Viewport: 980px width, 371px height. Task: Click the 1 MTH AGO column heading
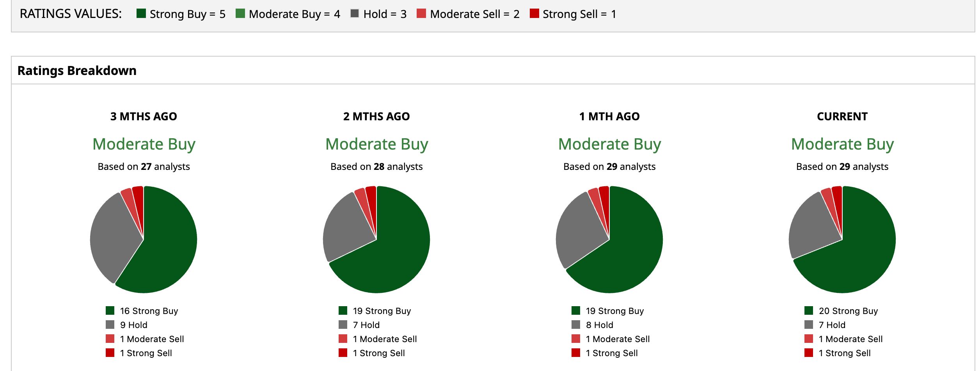pos(609,116)
